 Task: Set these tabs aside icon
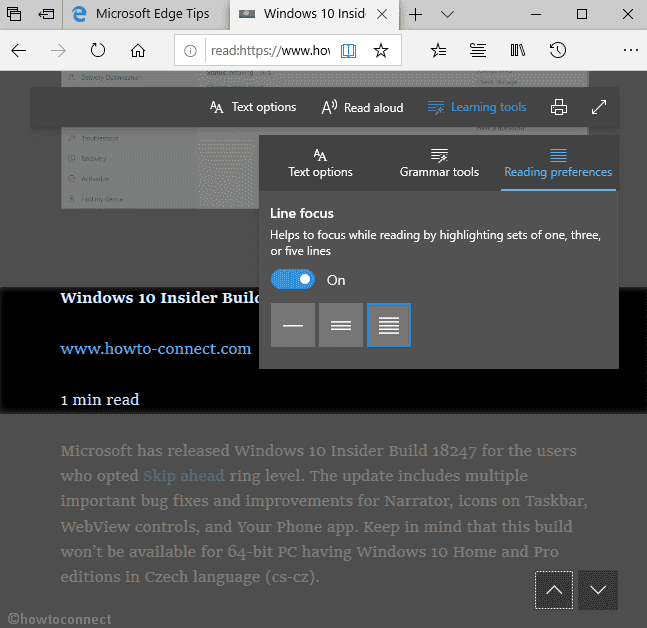pyautogui.click(x=46, y=14)
